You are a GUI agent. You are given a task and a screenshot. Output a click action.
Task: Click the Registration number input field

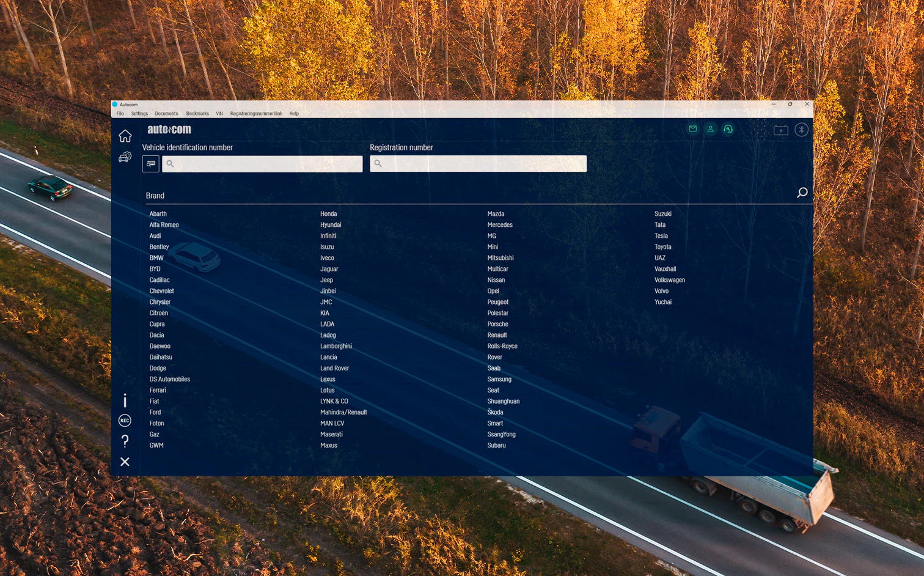click(478, 163)
